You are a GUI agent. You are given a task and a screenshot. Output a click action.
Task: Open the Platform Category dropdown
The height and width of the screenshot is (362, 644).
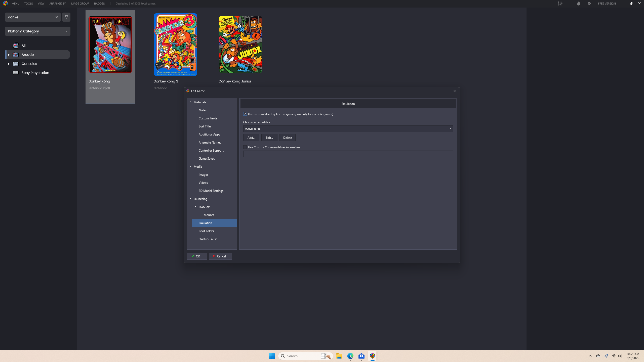click(38, 31)
